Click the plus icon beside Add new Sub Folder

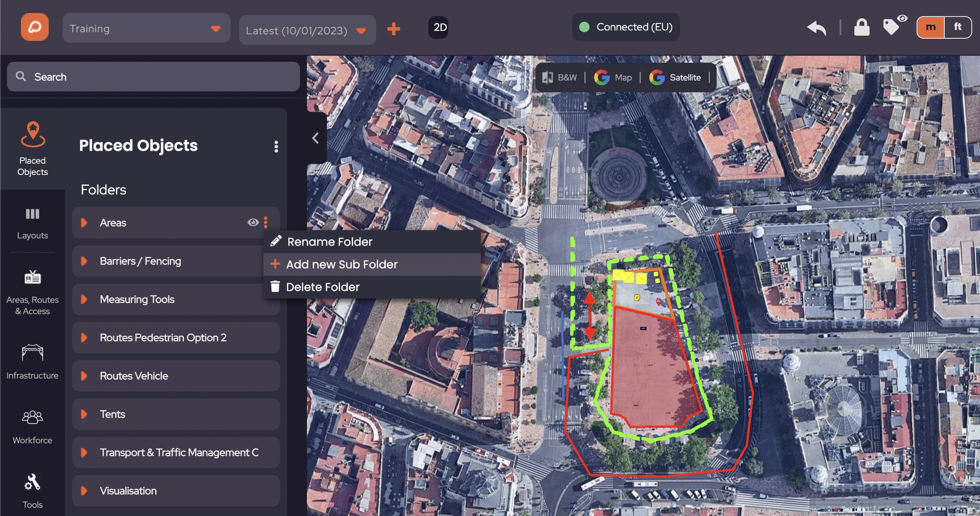275,264
